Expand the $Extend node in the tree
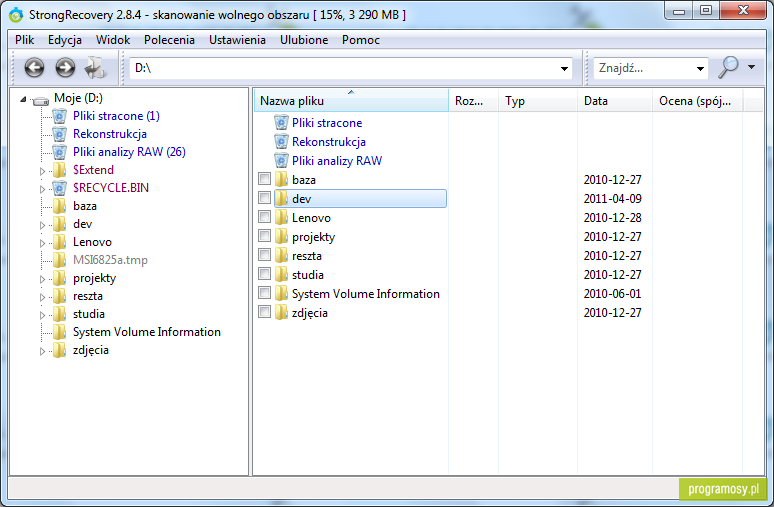Screen dimensions: 774x507 [x=42, y=171]
